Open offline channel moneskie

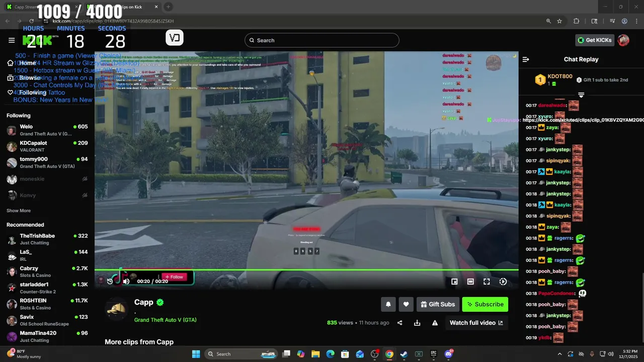click(x=47, y=179)
